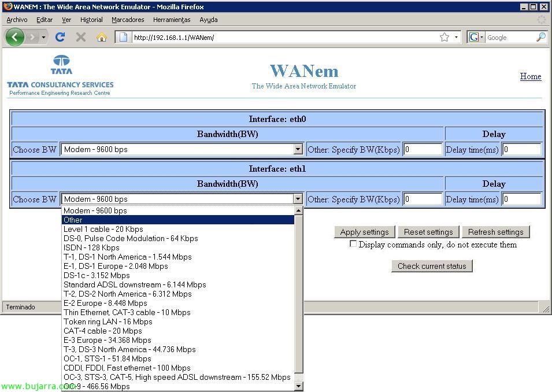Image resolution: width=552 pixels, height=392 pixels.
Task: Select 'CAT-4 cable - 20 Mbps'
Action: 178,331
